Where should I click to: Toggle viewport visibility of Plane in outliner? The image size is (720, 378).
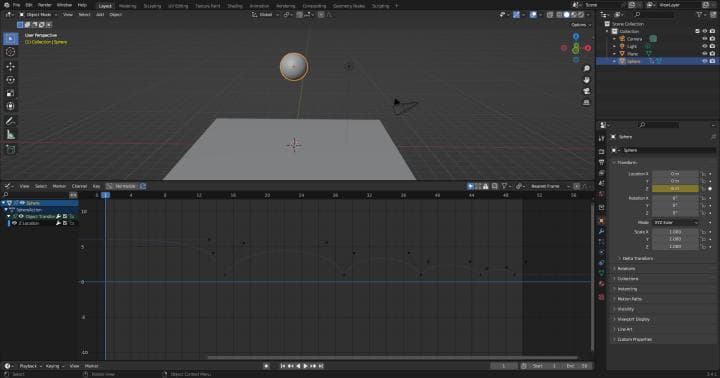tap(705, 54)
